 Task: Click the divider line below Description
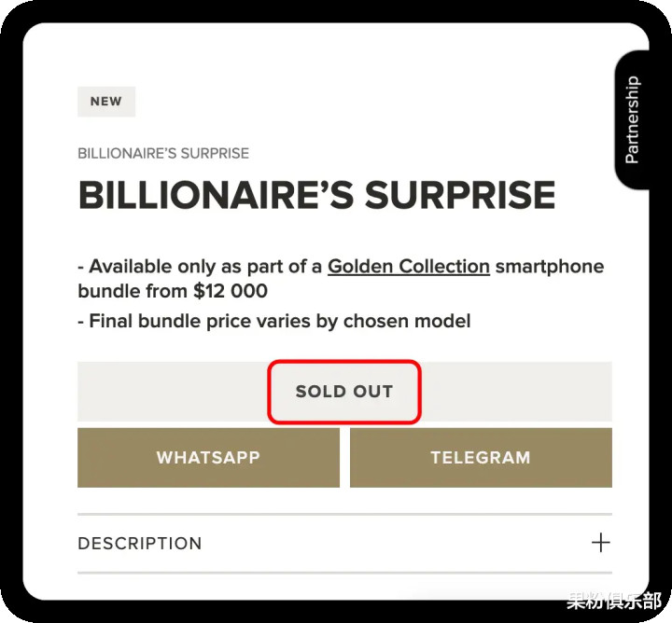[344, 573]
